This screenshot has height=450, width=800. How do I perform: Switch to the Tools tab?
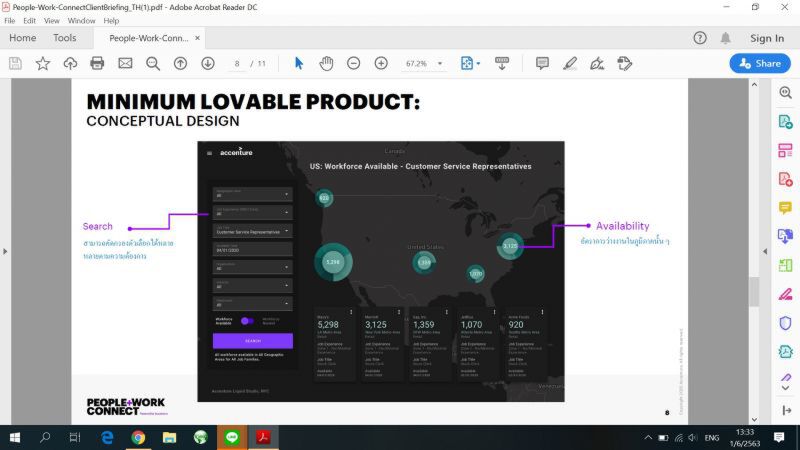pyautogui.click(x=65, y=38)
